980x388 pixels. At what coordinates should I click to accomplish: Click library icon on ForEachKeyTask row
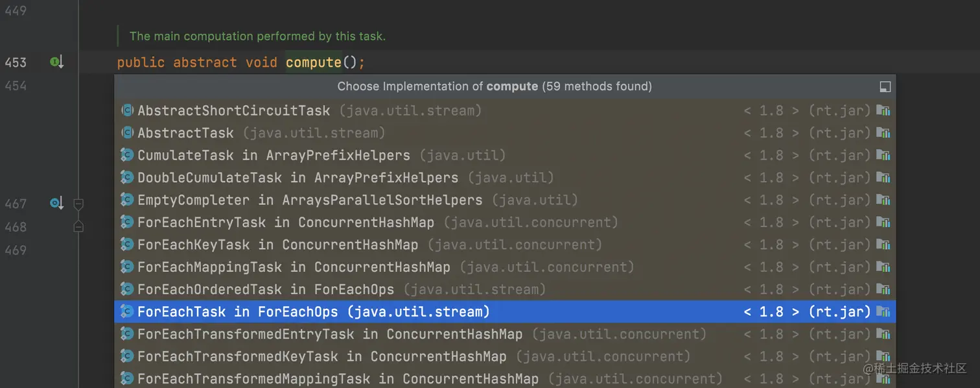point(883,245)
